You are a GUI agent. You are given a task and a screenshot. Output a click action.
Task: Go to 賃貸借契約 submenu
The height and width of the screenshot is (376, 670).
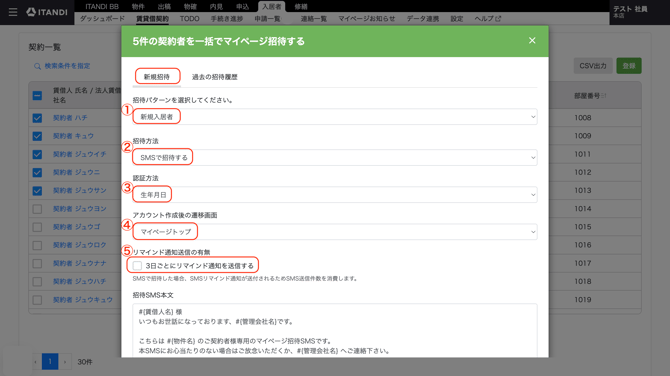tap(153, 19)
